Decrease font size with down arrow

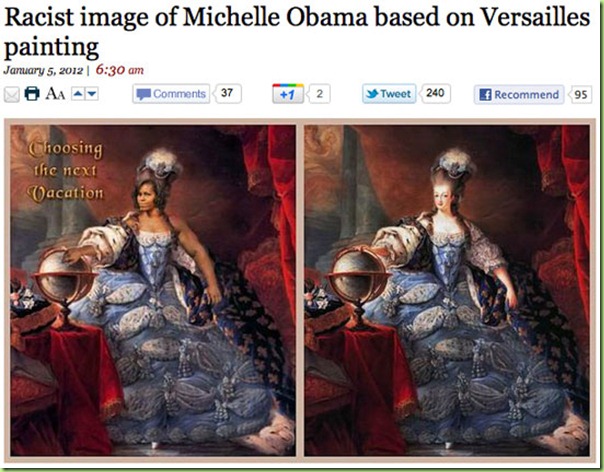pos(92,94)
